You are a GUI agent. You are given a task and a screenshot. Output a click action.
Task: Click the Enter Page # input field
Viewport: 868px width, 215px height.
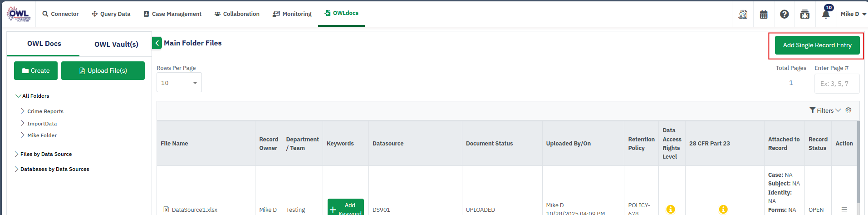click(x=836, y=84)
